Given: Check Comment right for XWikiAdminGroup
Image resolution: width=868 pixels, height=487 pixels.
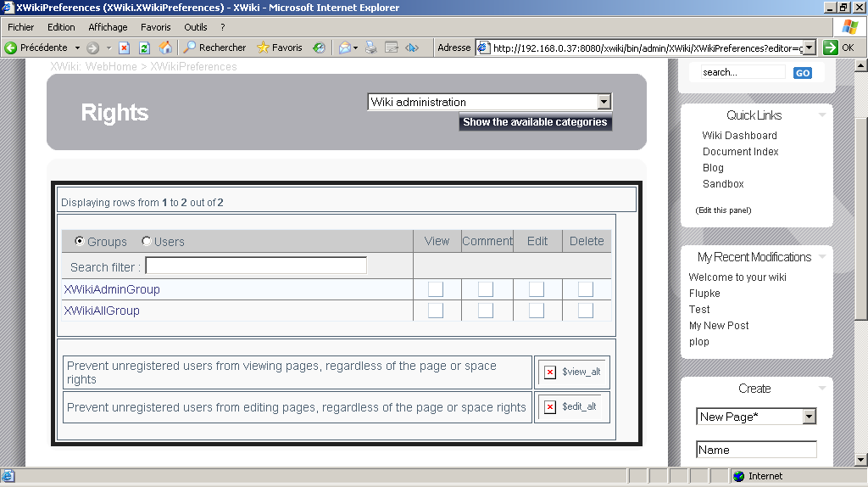Looking at the screenshot, I should 486,289.
